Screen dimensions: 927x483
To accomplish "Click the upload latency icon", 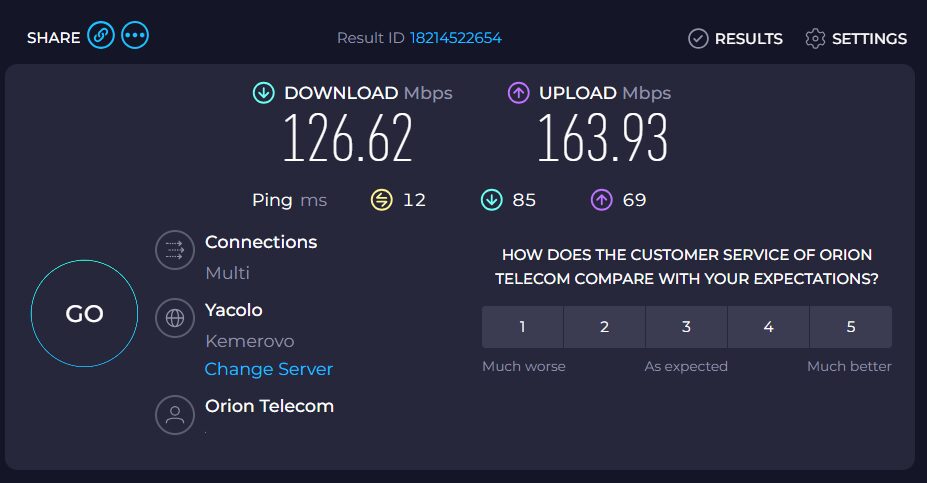I will coord(601,200).
